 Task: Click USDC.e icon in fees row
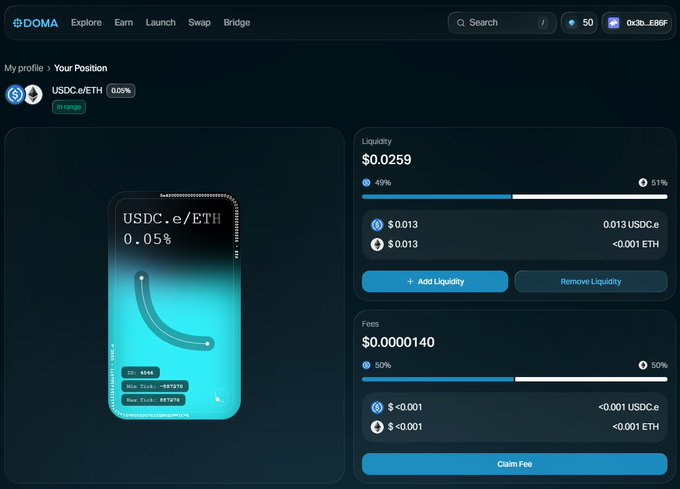point(377,407)
